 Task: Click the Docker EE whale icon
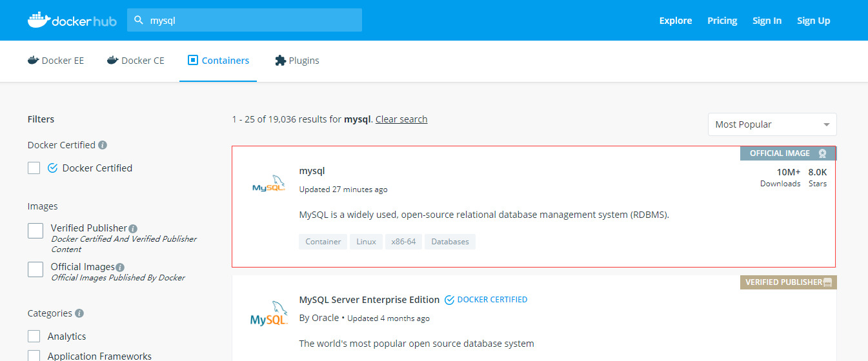coord(34,61)
